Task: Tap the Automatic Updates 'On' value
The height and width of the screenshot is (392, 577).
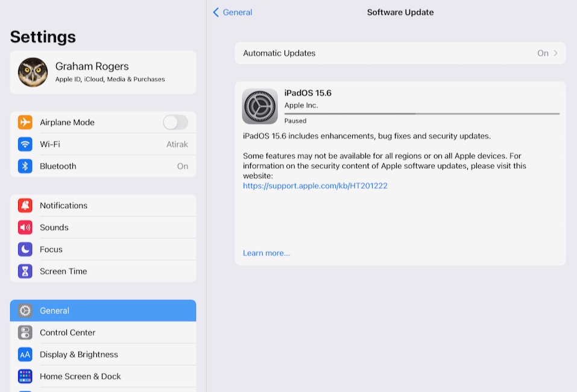Action: 543,53
